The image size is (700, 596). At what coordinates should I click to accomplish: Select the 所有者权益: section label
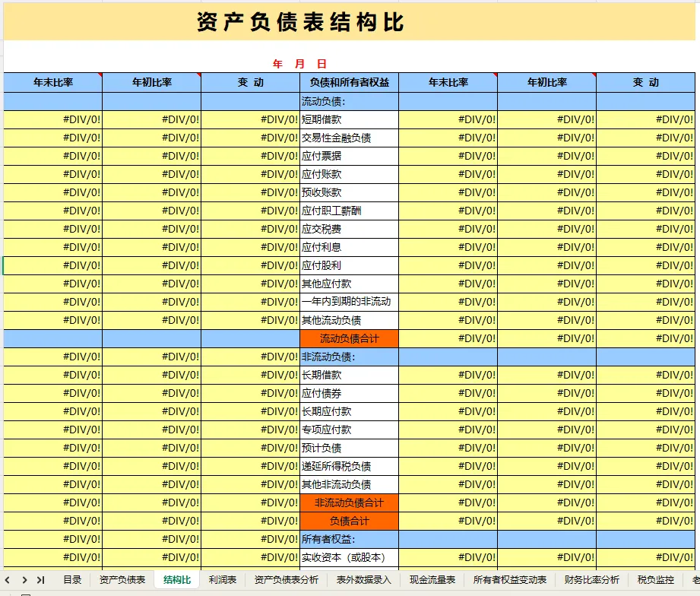pos(349,539)
